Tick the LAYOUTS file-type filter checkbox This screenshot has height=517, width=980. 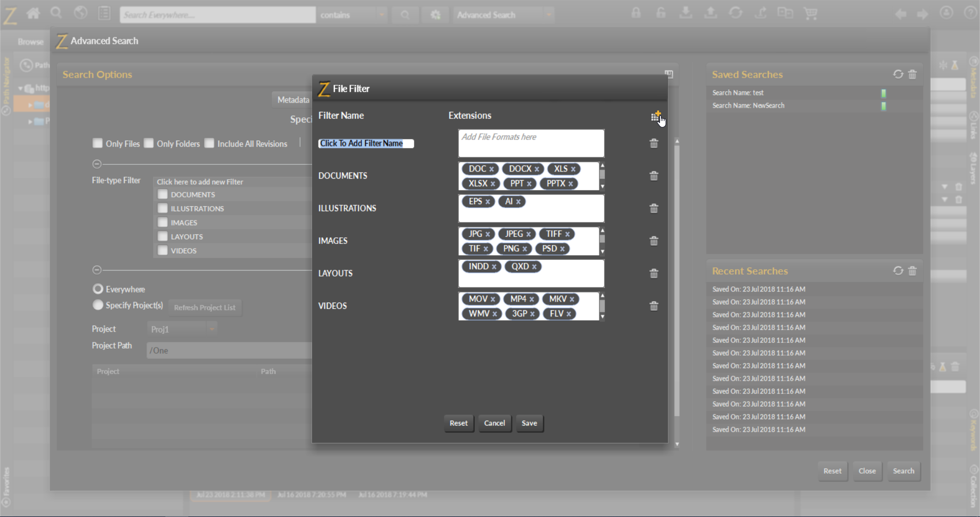(x=163, y=236)
